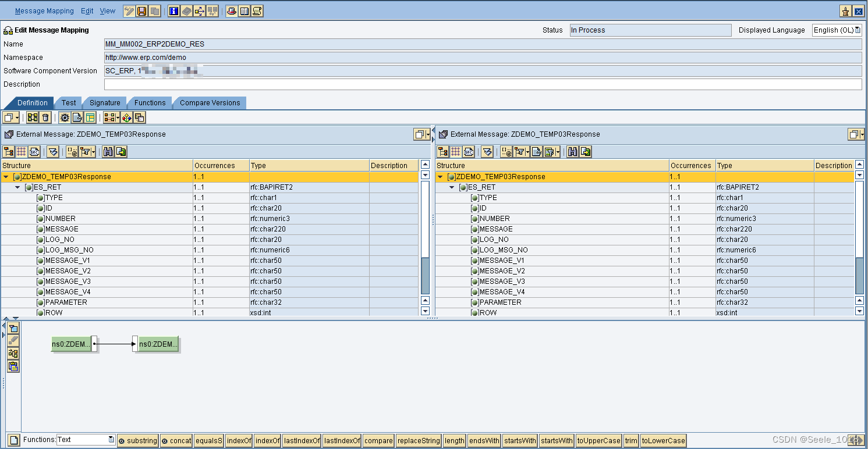Open the window layout dropdown in definition toolbar
Screen dimensions: 868x449
pyautogui.click(x=11, y=117)
